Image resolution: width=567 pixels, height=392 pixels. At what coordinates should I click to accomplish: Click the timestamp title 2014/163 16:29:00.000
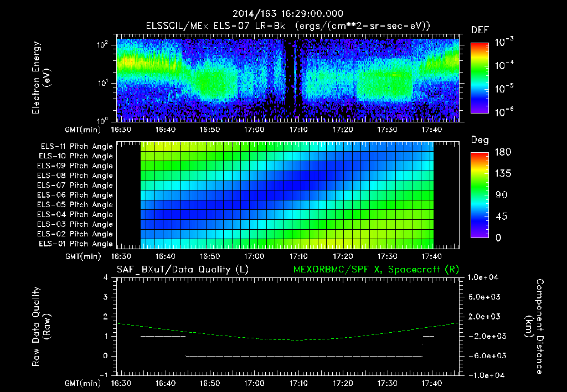[x=288, y=14]
